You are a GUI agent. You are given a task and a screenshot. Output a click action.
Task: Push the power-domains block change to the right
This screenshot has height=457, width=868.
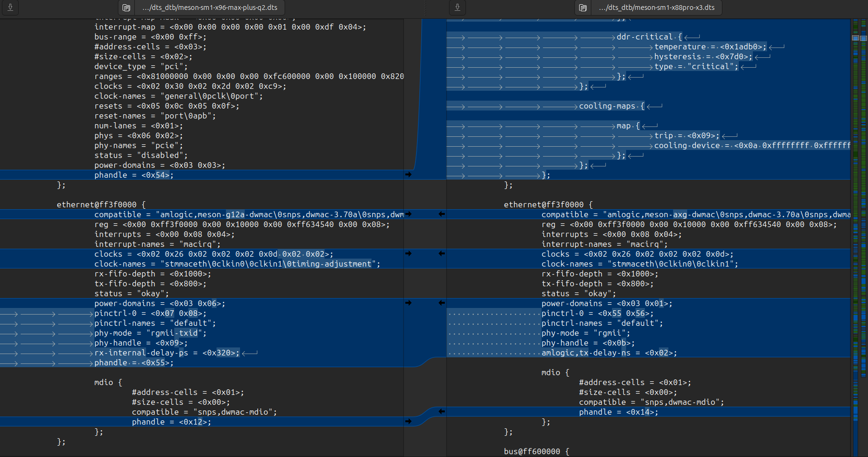[x=408, y=303]
